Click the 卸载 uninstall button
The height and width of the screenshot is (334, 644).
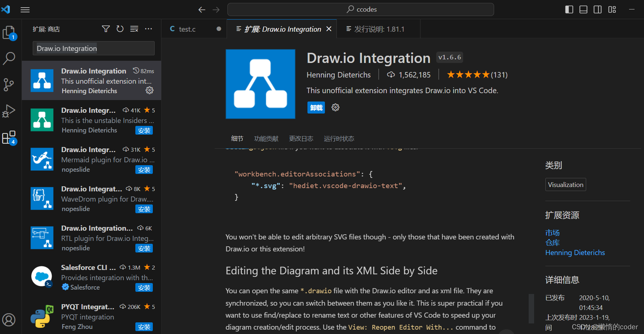click(316, 108)
